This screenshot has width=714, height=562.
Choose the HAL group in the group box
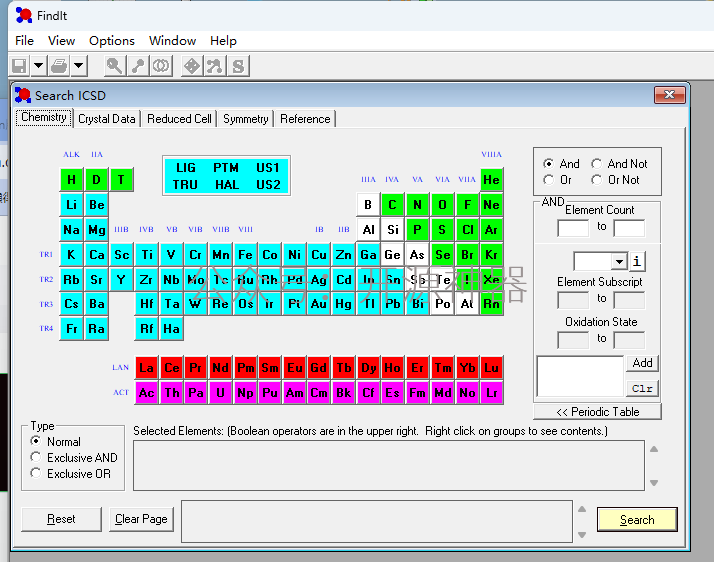pos(227,185)
